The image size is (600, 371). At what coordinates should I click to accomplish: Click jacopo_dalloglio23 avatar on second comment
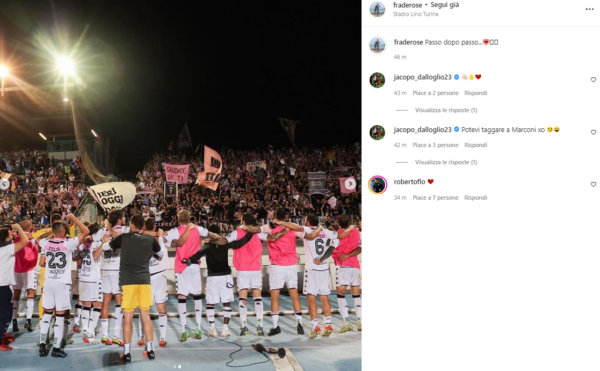pos(377,133)
